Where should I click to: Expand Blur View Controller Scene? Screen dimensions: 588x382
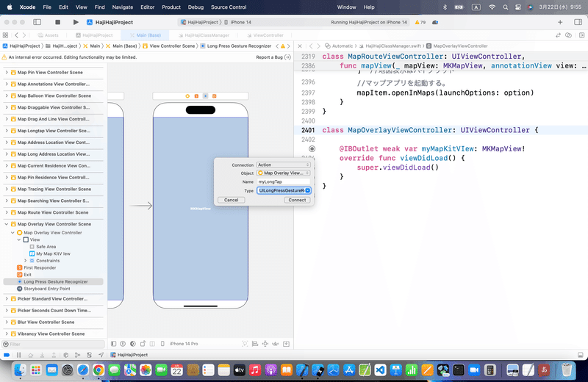point(7,322)
